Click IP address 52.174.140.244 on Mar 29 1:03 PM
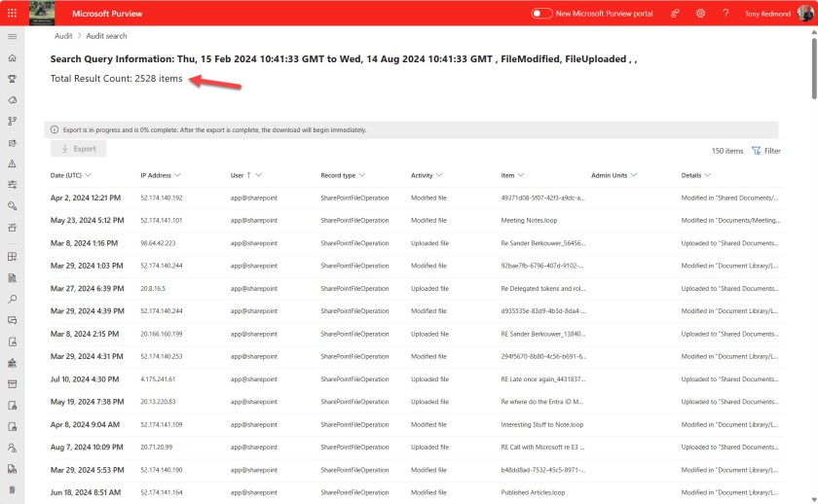This screenshot has height=504, width=818. click(162, 266)
